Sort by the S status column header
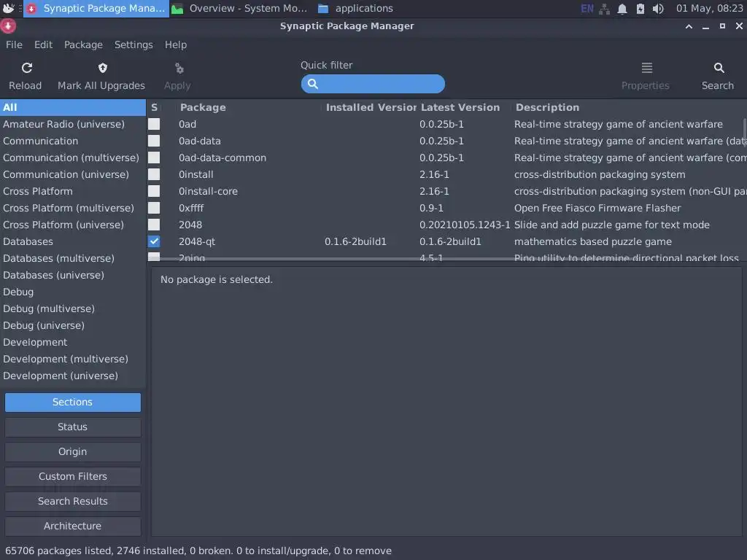The height and width of the screenshot is (560, 747). point(155,108)
